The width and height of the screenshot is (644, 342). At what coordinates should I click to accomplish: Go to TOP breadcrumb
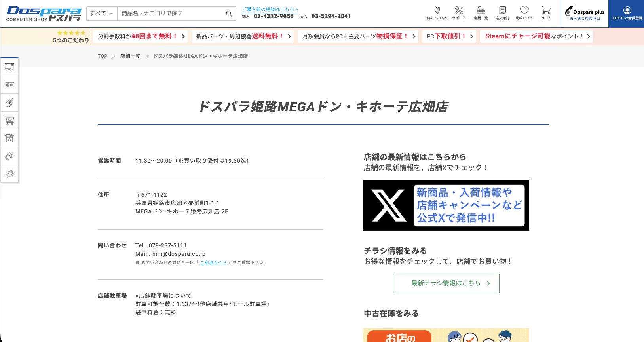(x=103, y=56)
